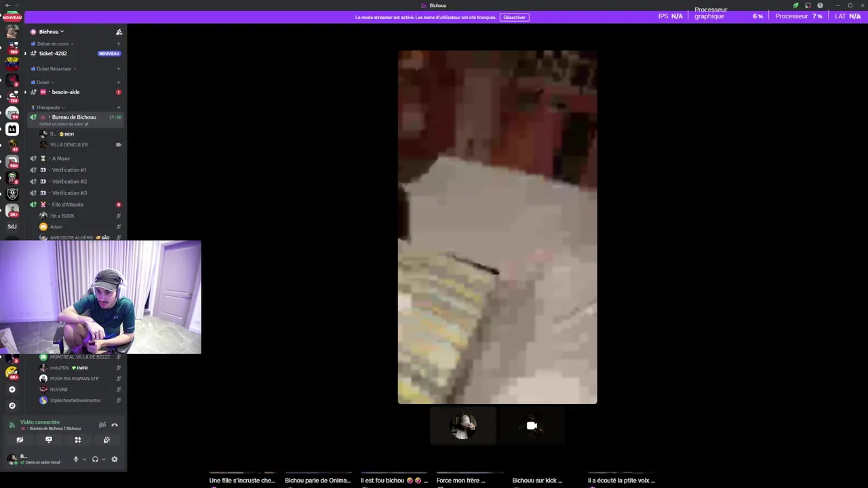Add a channel to Ticket Rédacteur category
868x488 pixels.
(119, 68)
